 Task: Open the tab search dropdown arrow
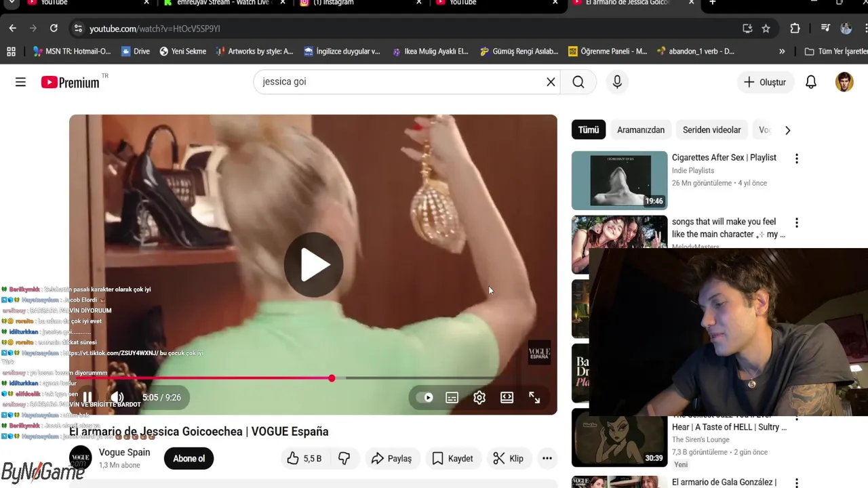point(12,3)
